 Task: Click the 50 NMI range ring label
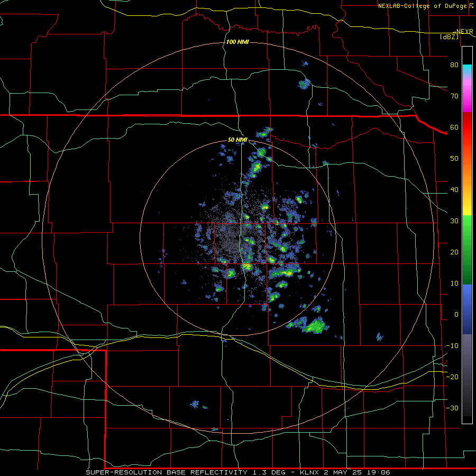[237, 140]
